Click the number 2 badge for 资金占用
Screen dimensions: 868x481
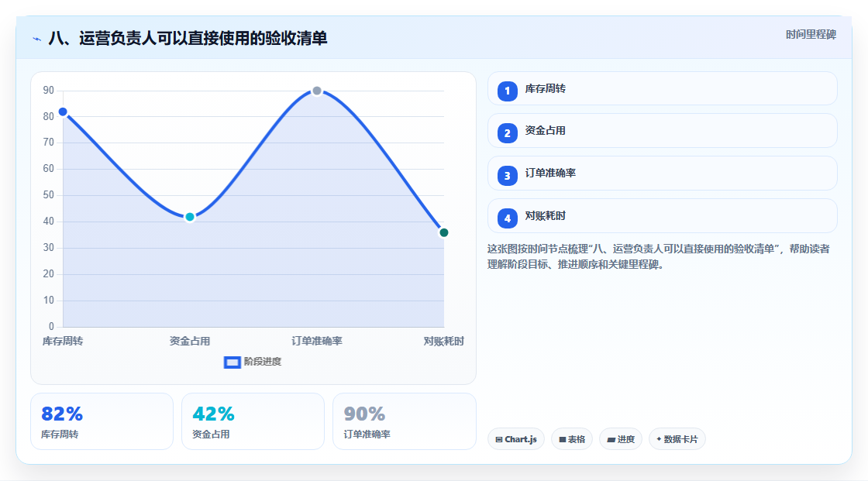pos(507,133)
